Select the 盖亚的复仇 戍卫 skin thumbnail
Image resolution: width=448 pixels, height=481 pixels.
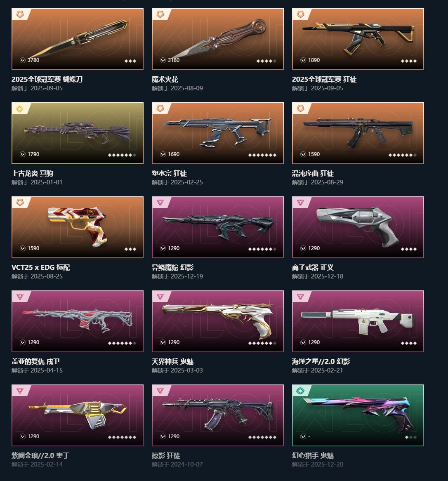[77, 321]
